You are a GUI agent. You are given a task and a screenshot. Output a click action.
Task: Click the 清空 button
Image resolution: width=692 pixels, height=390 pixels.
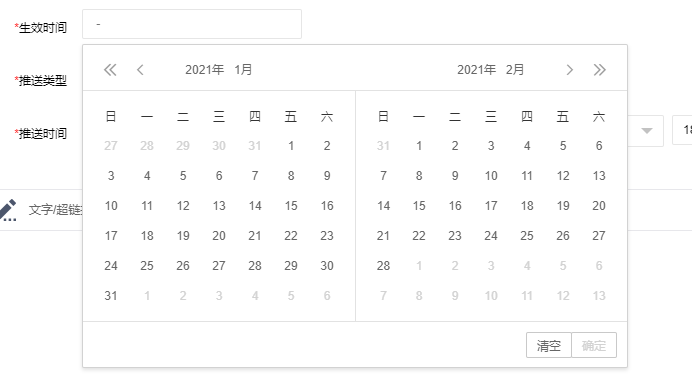pos(549,345)
